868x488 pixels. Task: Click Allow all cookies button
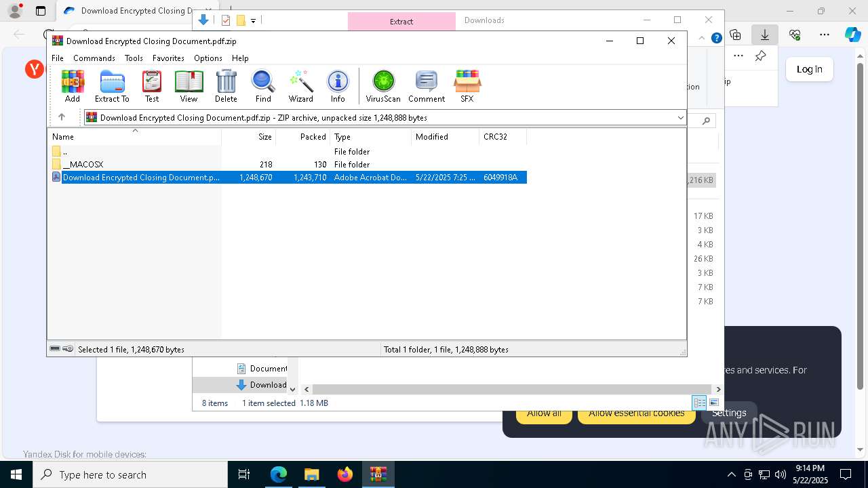pyautogui.click(x=544, y=413)
